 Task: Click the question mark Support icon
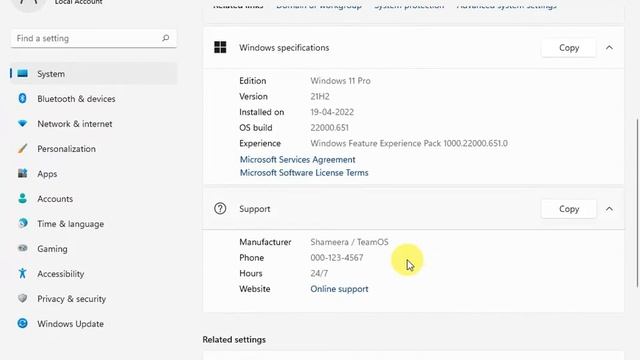[x=220, y=209]
